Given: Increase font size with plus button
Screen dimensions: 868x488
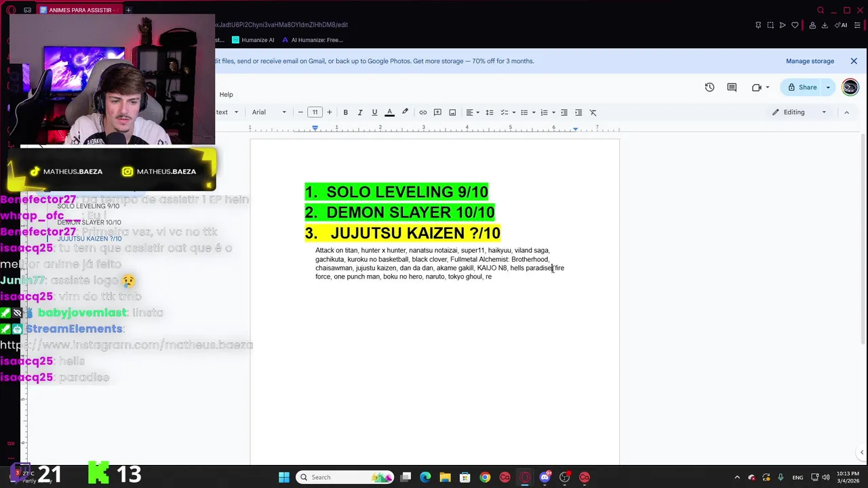Looking at the screenshot, I should point(330,113).
